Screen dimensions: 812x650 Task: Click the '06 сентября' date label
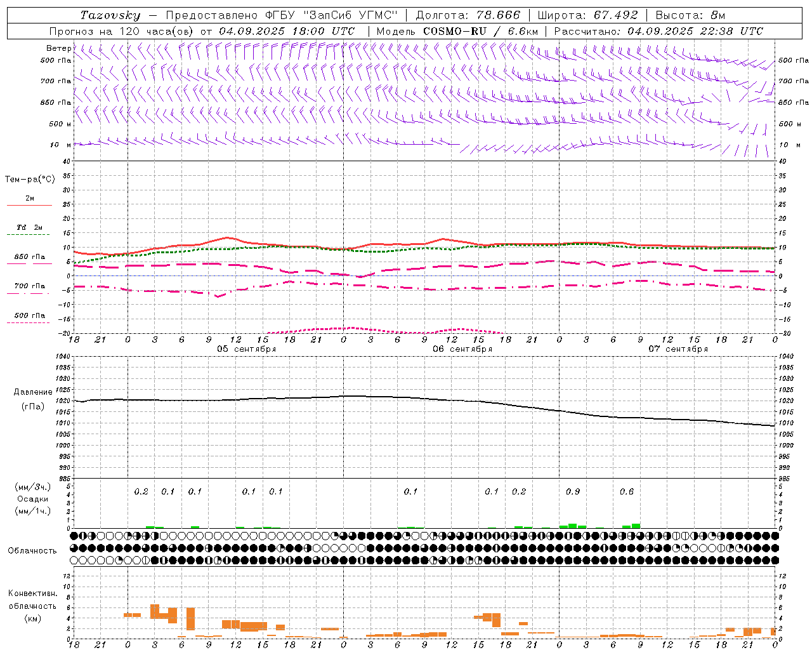(462, 348)
